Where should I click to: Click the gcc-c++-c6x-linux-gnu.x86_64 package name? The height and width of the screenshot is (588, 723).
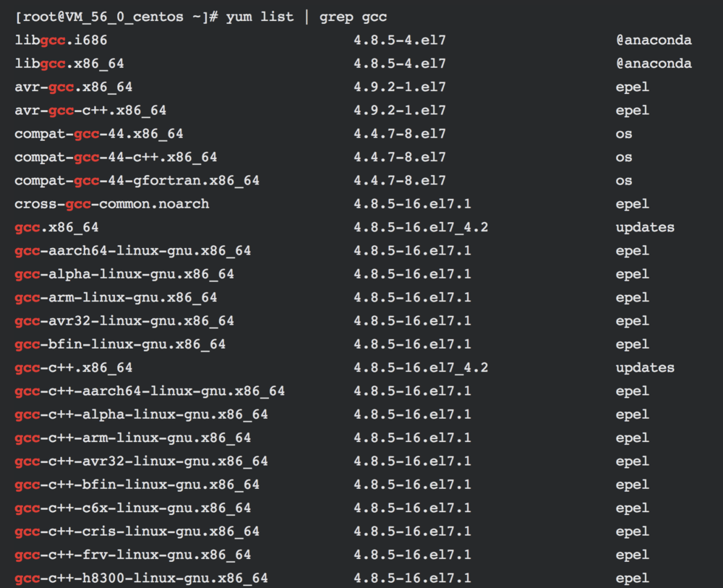click(x=132, y=508)
